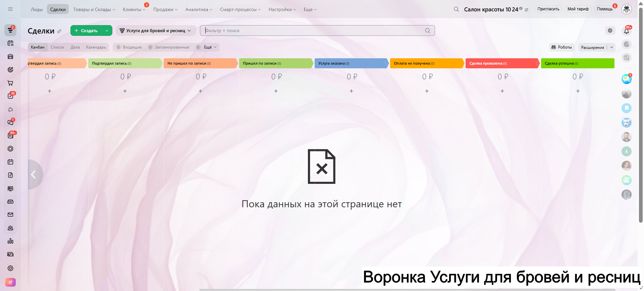
Task: Switch to the Канбан view
Action: pyautogui.click(x=38, y=47)
